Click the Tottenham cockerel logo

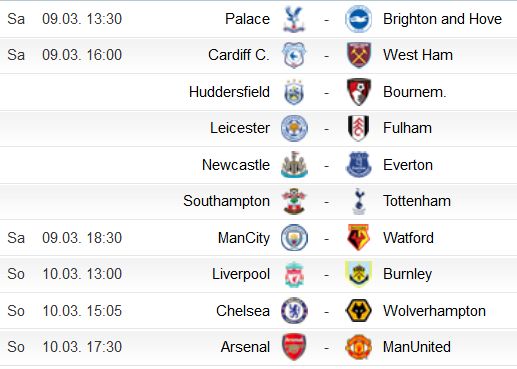click(x=359, y=201)
